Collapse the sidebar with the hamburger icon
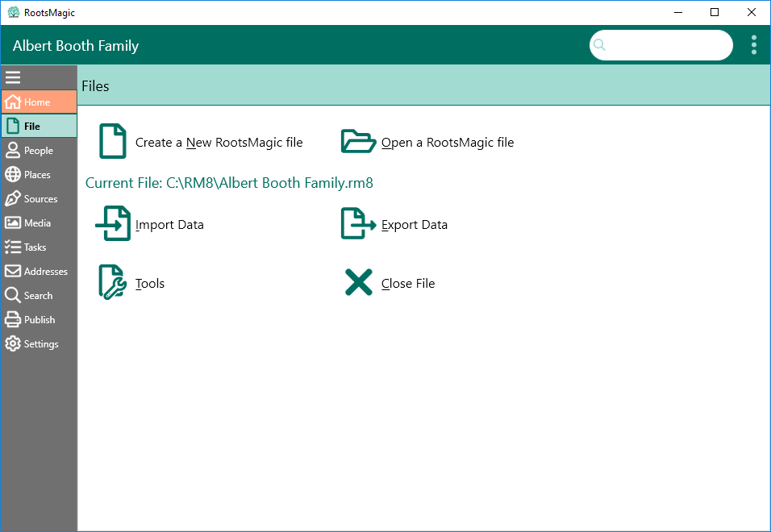 [x=13, y=77]
